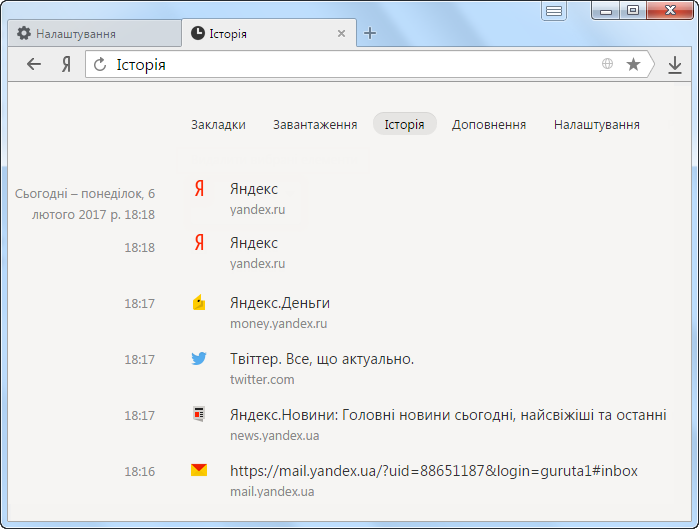The width and height of the screenshot is (699, 529).
Task: Open the mail.yandex.ua inbox URL entry
Action: pos(434,471)
